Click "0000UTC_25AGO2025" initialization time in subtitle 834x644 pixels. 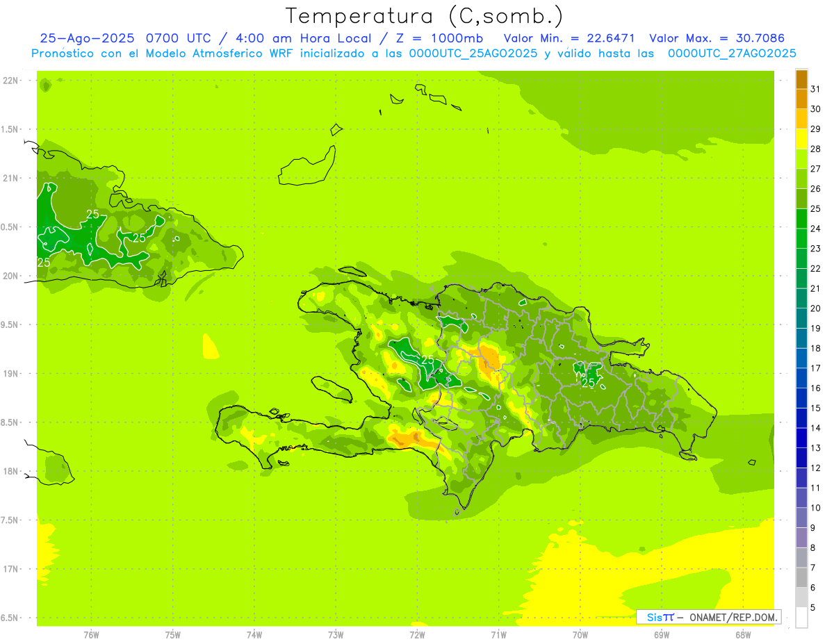pos(473,53)
